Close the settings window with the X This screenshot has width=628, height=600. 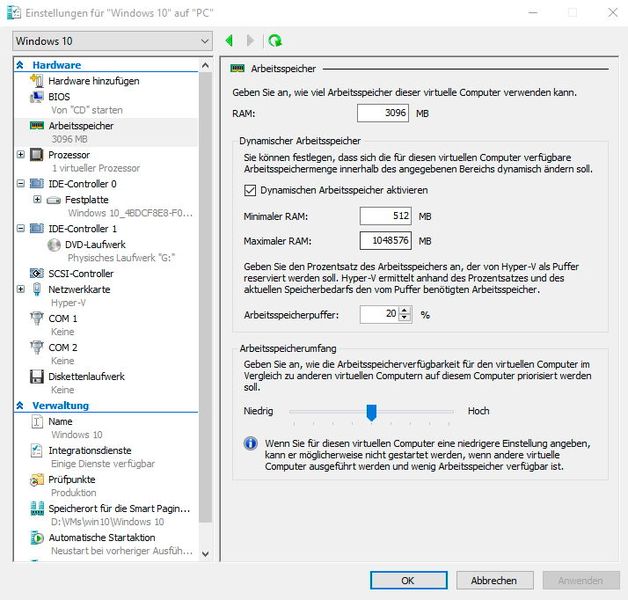pyautogui.click(x=612, y=12)
